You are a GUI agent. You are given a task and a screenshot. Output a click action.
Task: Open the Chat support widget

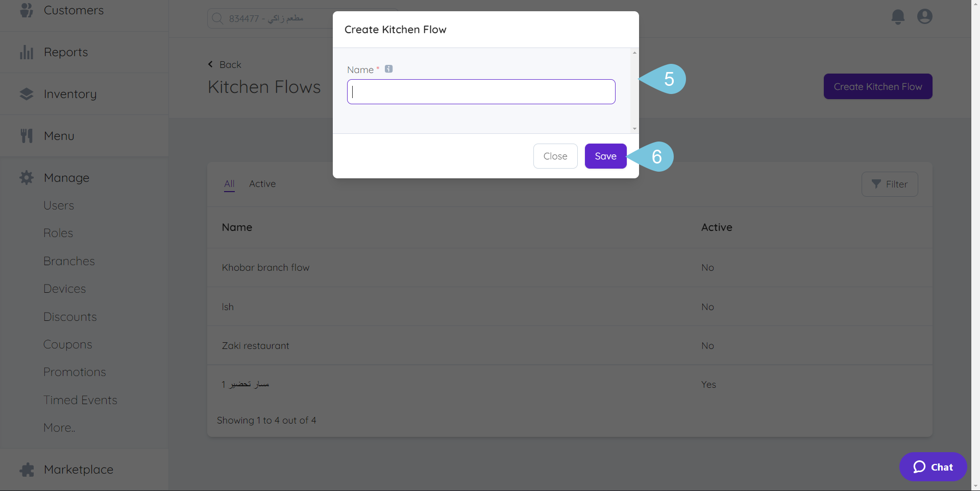(x=933, y=466)
